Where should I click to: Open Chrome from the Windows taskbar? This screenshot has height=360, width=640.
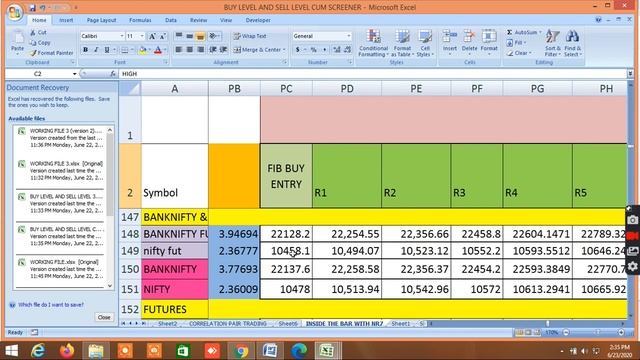point(241,351)
